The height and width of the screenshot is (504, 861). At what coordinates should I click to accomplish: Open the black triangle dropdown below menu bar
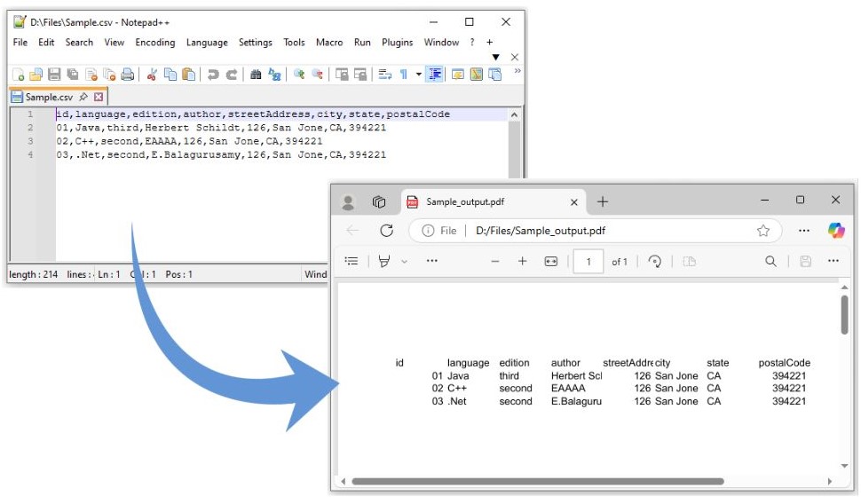[495, 58]
